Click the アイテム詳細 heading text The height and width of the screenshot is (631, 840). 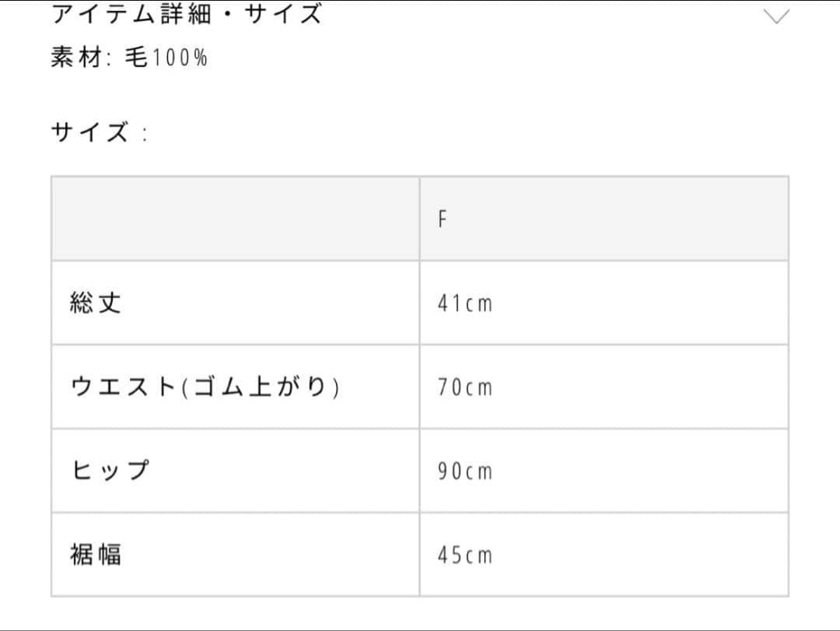(x=132, y=14)
